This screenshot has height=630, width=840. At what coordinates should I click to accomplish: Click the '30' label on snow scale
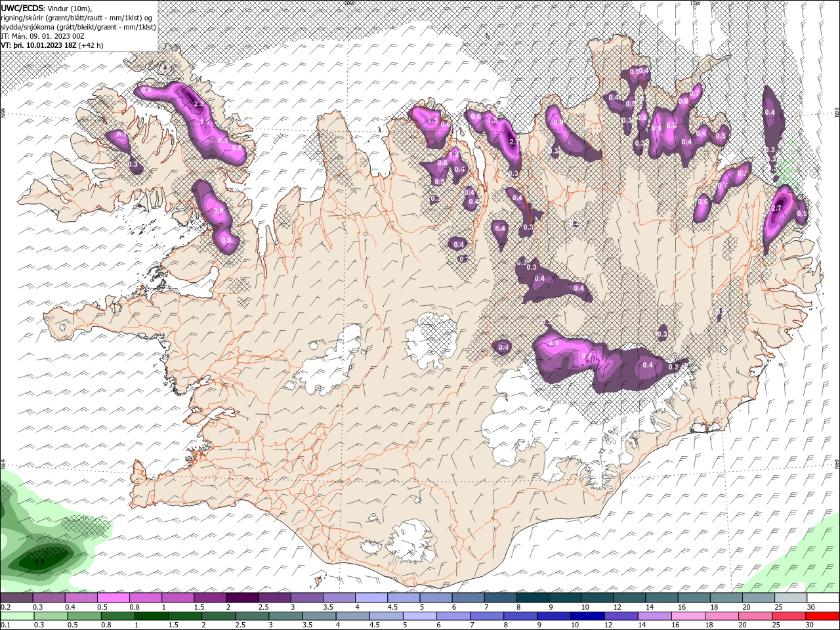pyautogui.click(x=811, y=607)
